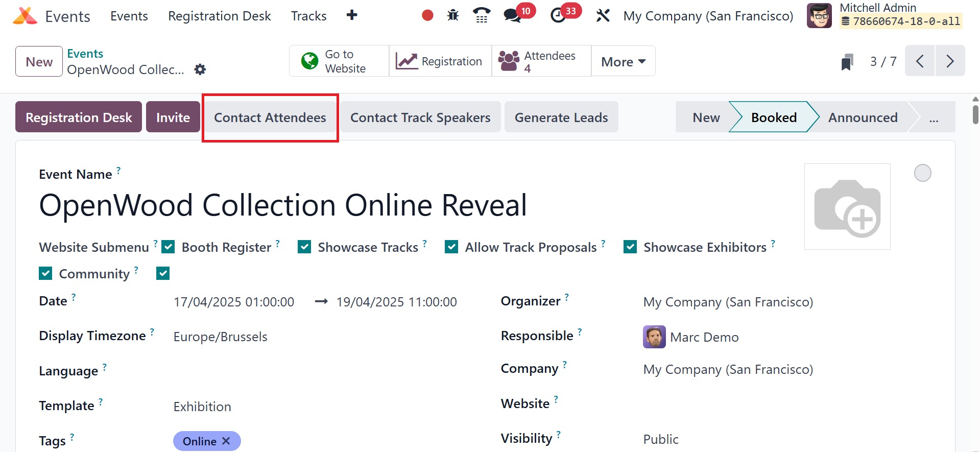
Task: Select the Announced stage
Action: click(x=863, y=117)
